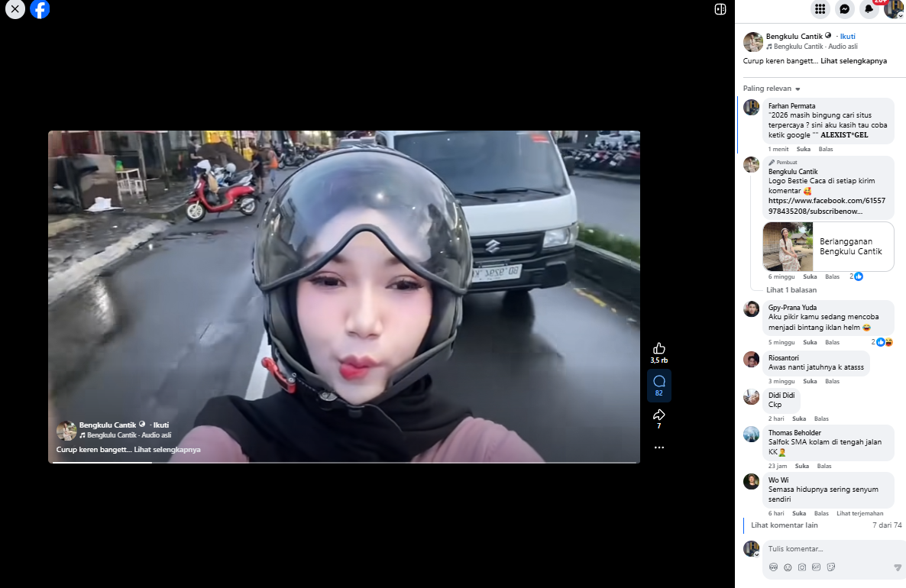Reply to Riosantori's comment with Balas

tap(832, 381)
